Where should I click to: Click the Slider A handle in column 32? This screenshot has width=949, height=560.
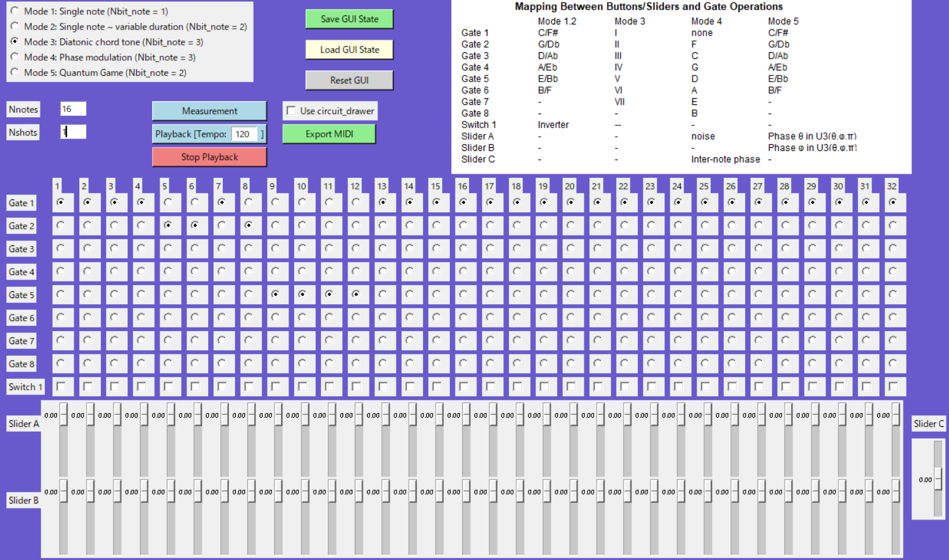[x=896, y=415]
